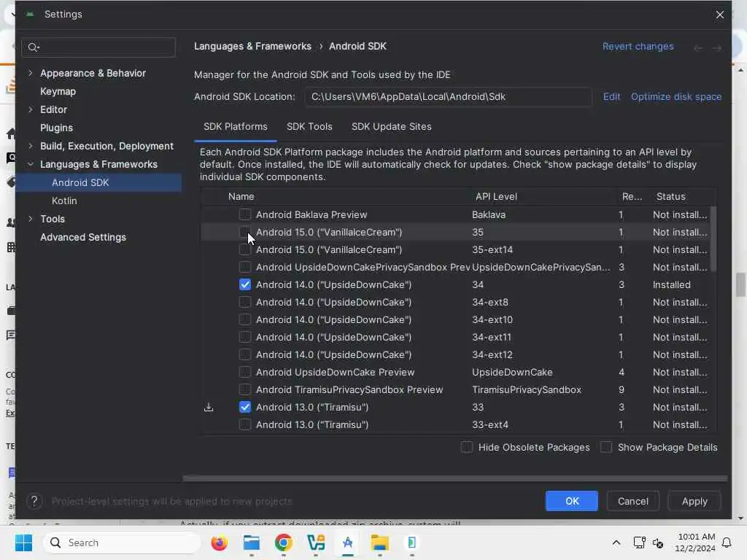Enable Show Package Details checkbox
The height and width of the screenshot is (560, 747).
click(x=606, y=448)
